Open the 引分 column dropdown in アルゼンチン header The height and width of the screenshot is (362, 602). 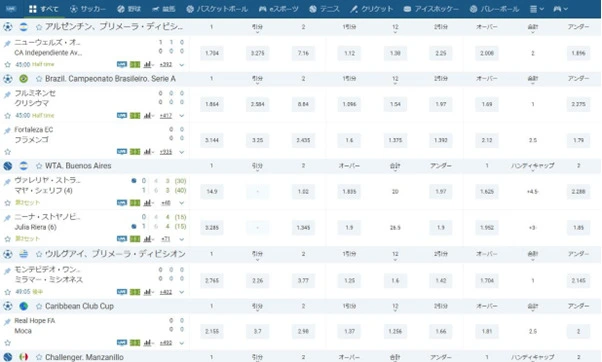257,28
